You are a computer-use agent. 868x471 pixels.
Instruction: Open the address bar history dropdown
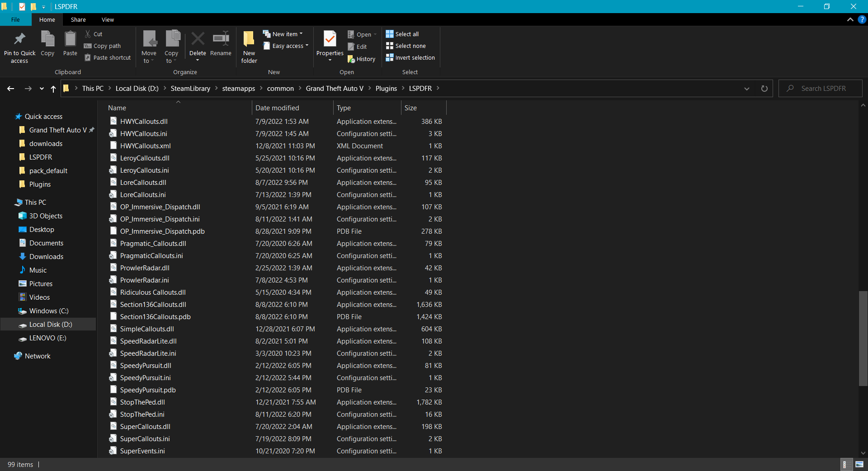[746, 89]
